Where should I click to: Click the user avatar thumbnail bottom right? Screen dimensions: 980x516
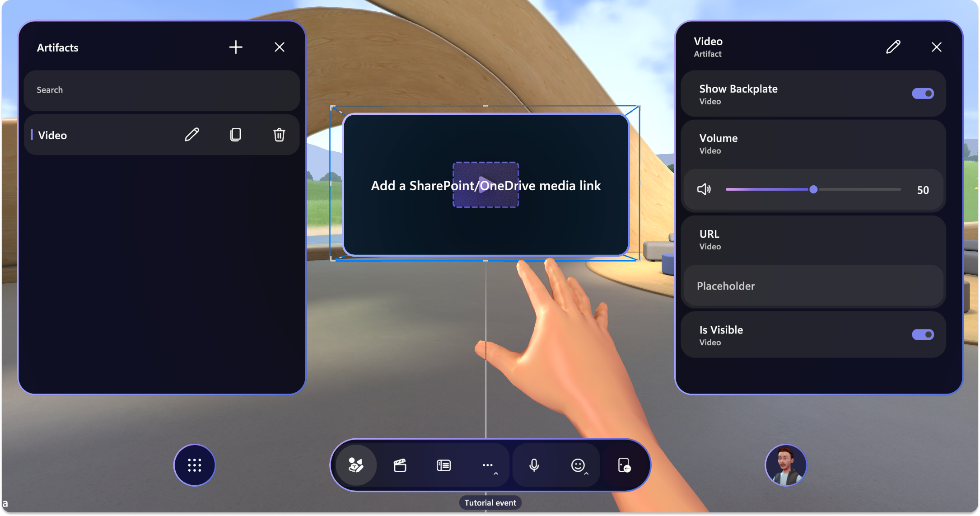coord(786,465)
